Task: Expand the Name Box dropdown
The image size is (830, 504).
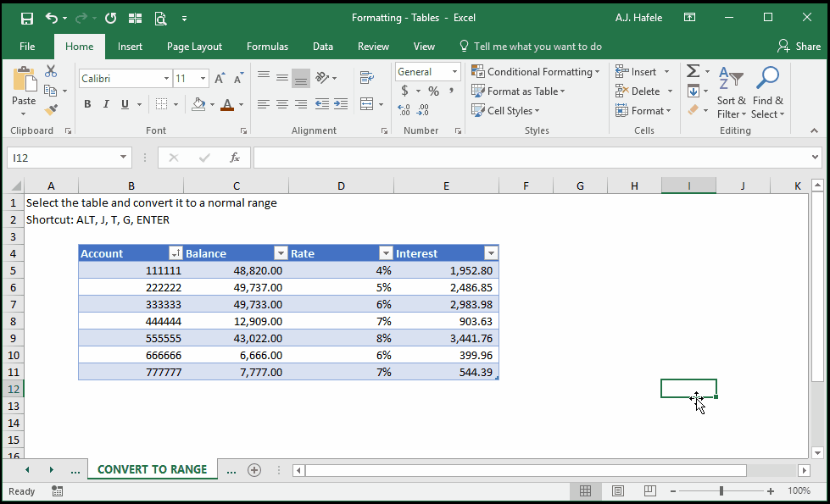Action: tap(123, 157)
